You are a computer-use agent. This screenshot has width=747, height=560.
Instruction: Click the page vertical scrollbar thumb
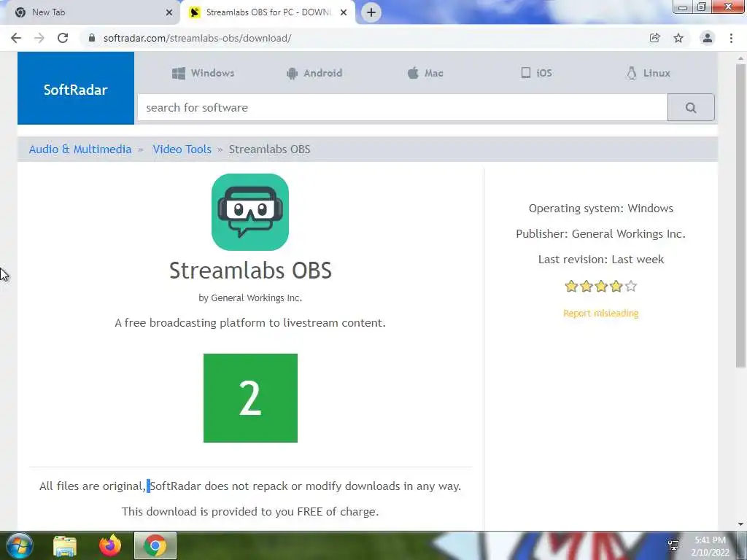pos(740,215)
